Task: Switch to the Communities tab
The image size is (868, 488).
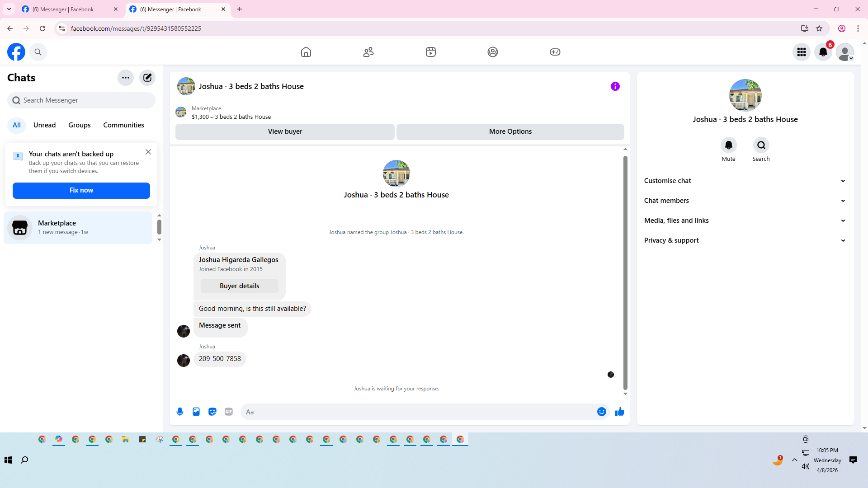Action: 123,125
